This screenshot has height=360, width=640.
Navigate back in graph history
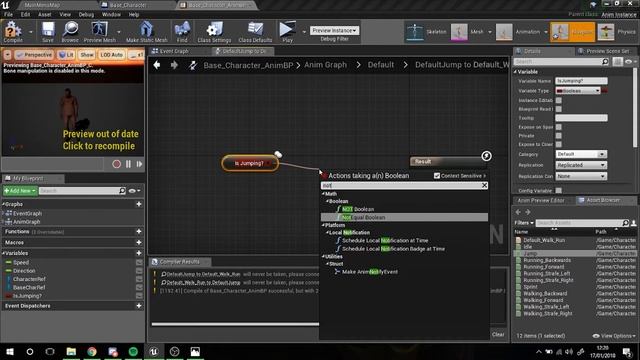[x=157, y=65]
